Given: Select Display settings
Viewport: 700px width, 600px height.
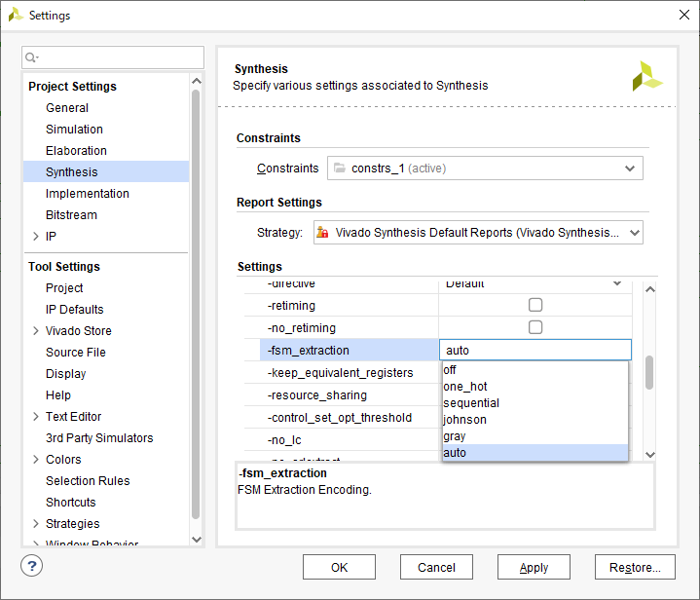Looking at the screenshot, I should [65, 373].
